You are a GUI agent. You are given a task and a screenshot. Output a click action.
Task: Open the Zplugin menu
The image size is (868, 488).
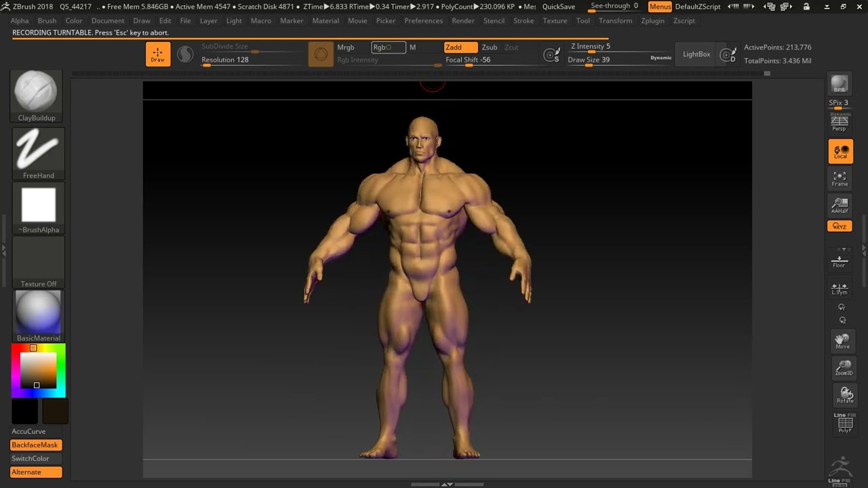[652, 21]
